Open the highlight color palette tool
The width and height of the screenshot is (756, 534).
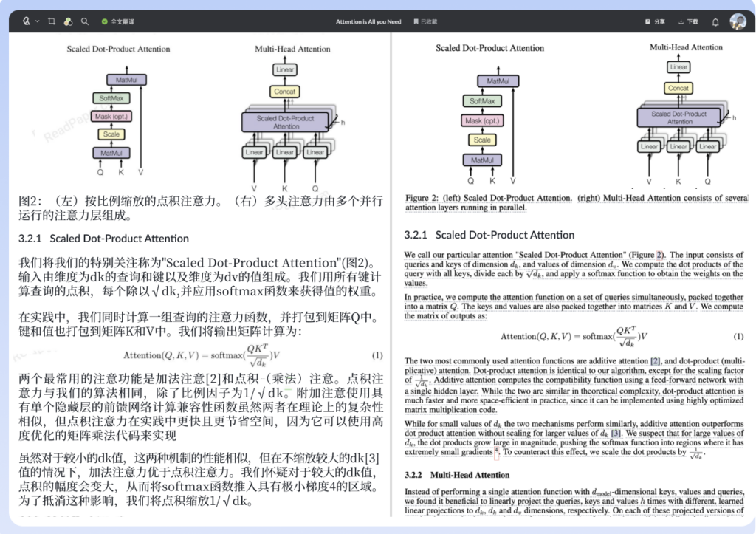[68, 21]
